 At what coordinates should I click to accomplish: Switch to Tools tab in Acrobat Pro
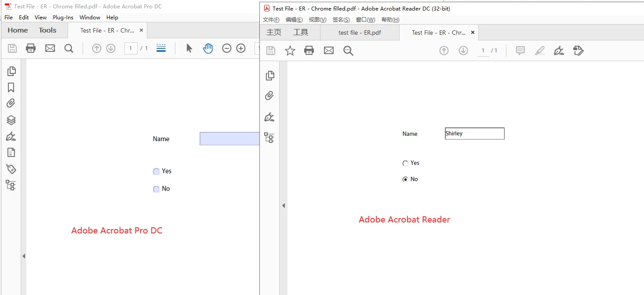[x=47, y=30]
